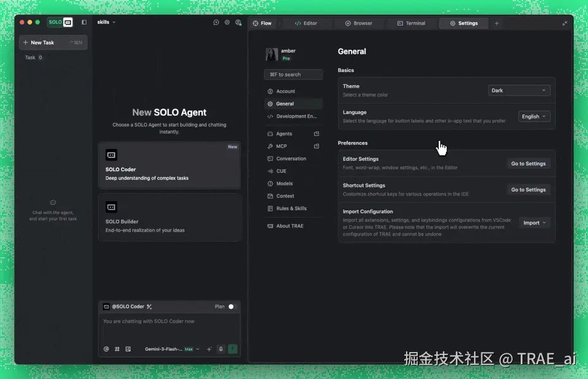The image size is (588, 379).
Task: Click the SOLO Coder card robot icon
Action: (x=111, y=155)
